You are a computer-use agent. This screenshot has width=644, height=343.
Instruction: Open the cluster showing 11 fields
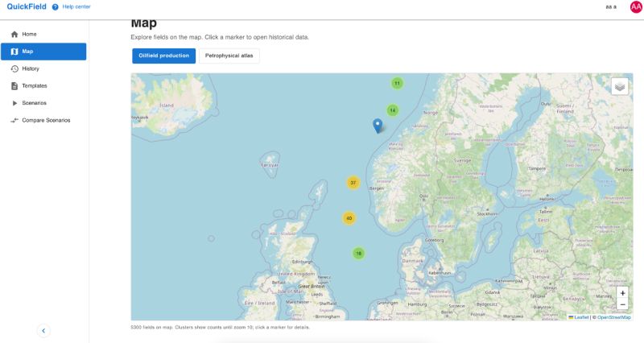click(397, 84)
